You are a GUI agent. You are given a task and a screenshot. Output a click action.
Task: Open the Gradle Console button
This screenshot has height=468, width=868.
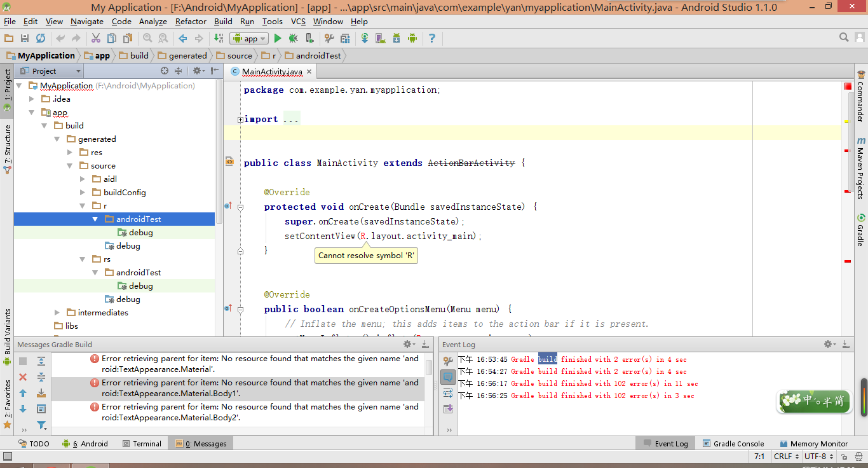[733, 444]
